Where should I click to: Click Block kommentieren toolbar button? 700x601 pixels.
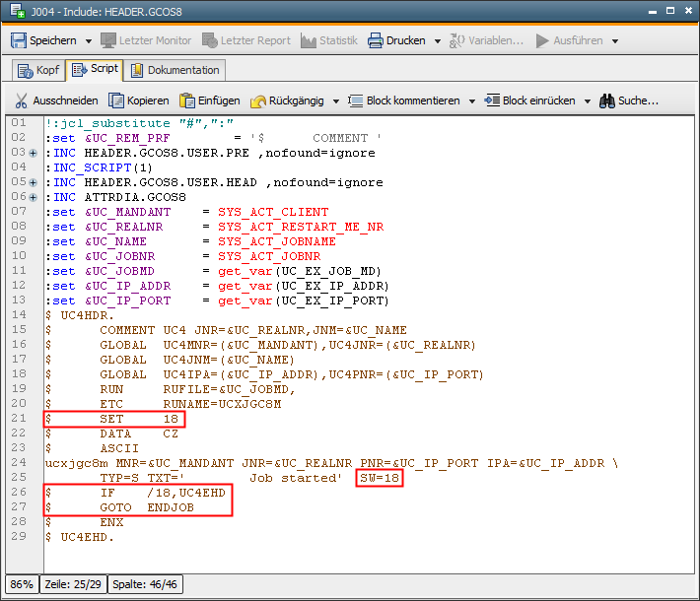403,100
